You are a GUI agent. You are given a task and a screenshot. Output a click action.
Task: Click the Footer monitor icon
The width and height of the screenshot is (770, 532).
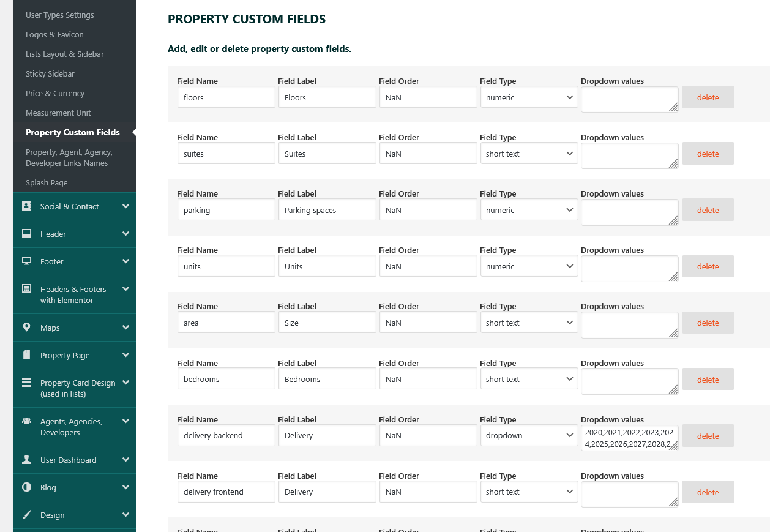point(27,261)
